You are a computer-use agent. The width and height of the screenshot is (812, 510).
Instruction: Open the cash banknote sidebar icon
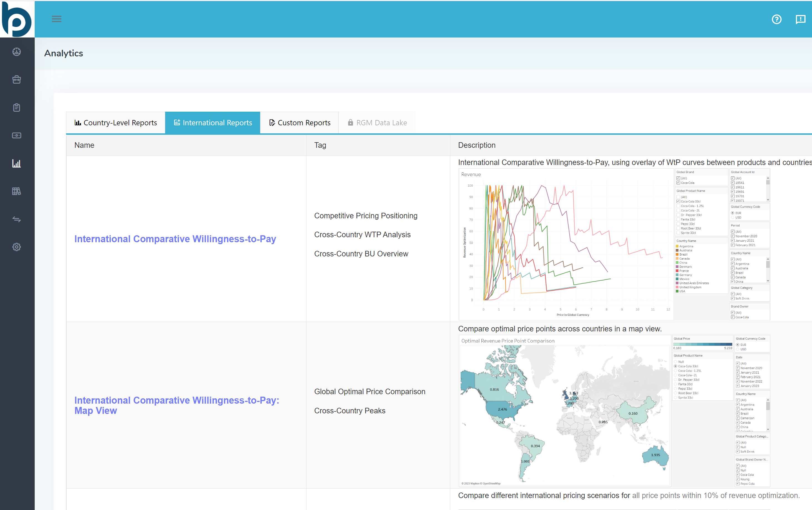tap(16, 135)
